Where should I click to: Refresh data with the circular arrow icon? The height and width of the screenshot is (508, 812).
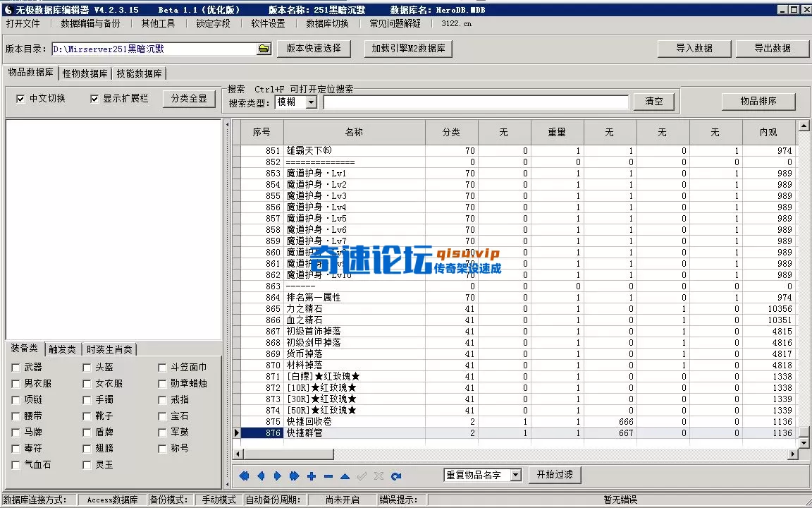tap(395, 476)
